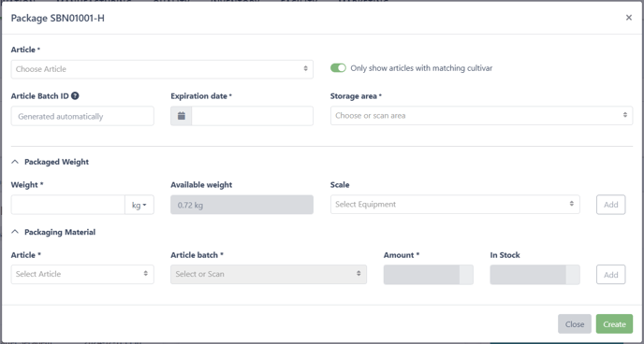Click the Article Batch ID help icon
Viewport: 644px width, 344px height.
[75, 96]
